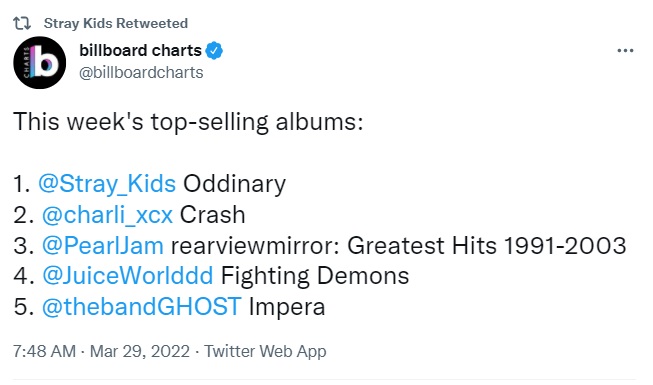Click the Fighting Demons album text
653x385 pixels.
(x=315, y=276)
